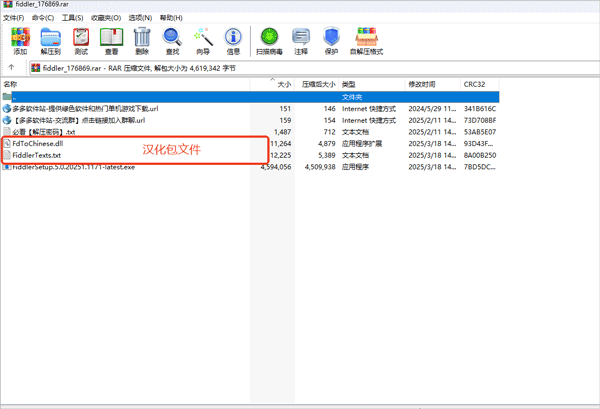The width and height of the screenshot is (600, 409).
Task: Show archive 信息 (Info)
Action: pyautogui.click(x=233, y=40)
